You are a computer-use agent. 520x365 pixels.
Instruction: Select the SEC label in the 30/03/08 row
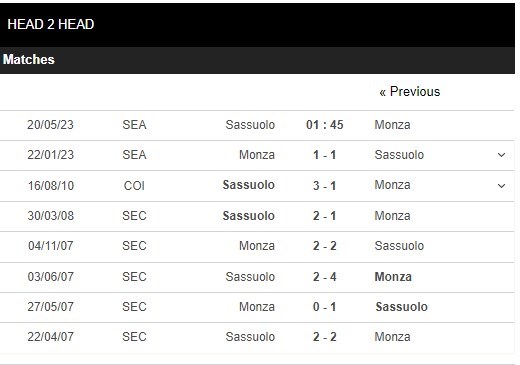tap(134, 216)
